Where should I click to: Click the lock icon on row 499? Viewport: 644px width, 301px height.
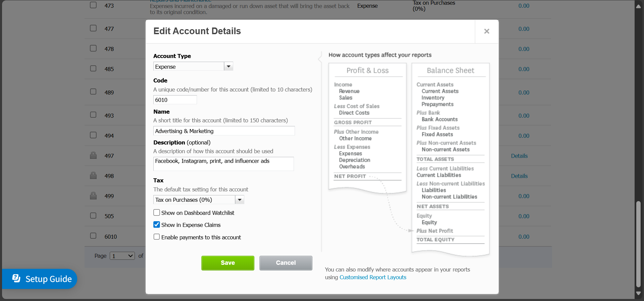click(93, 196)
